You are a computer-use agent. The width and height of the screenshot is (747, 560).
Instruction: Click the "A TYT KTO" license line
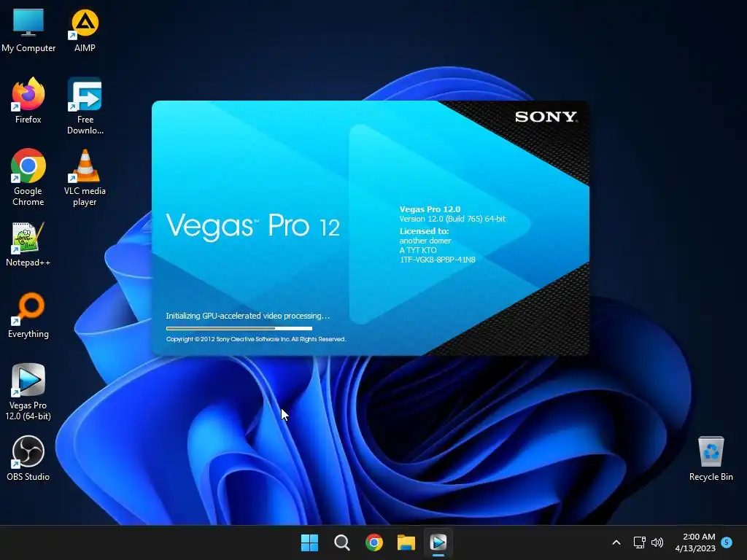click(x=418, y=250)
